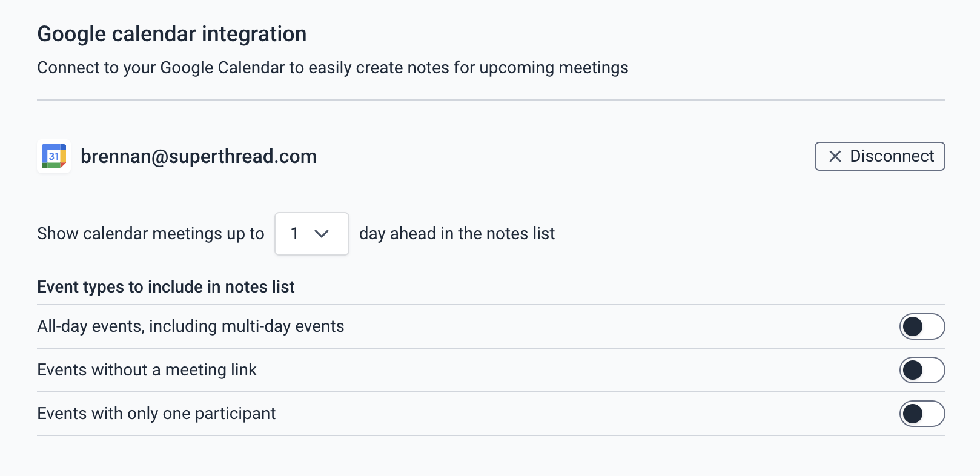The image size is (980, 476).
Task: Enable all-day events toggle
Action: click(921, 326)
